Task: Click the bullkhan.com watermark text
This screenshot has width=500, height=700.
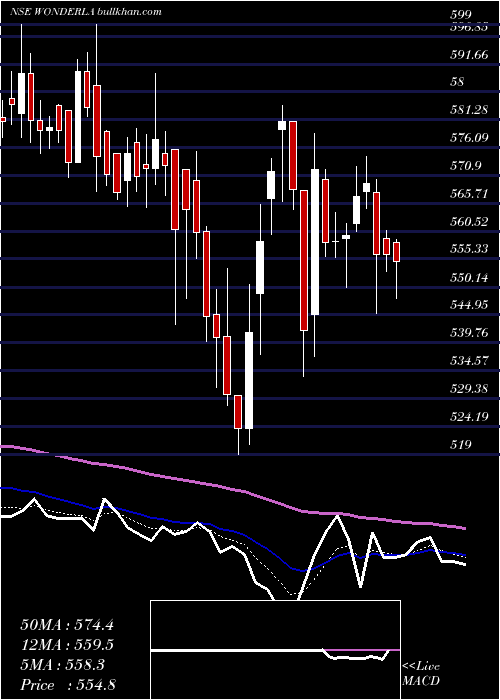Action: pyautogui.click(x=128, y=12)
